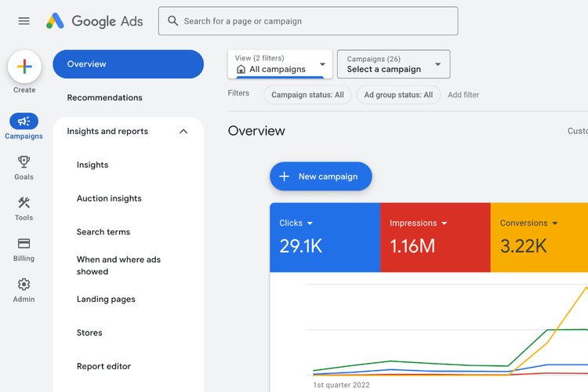Click Add filter link
588x392 pixels.
point(463,95)
